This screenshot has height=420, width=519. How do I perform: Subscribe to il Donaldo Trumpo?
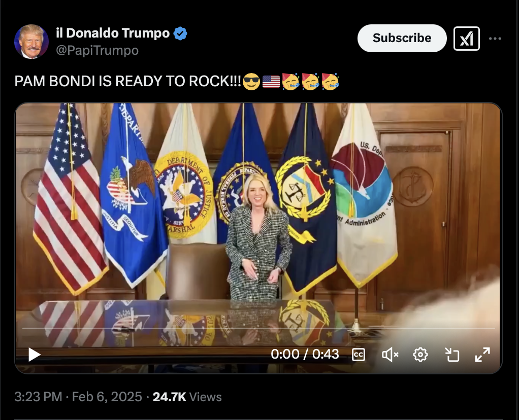point(402,38)
